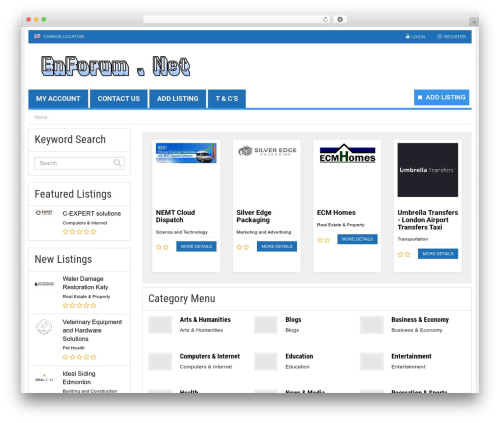Go to the Contact Us menu tab
Screen dimensions: 500x423
[x=119, y=99]
